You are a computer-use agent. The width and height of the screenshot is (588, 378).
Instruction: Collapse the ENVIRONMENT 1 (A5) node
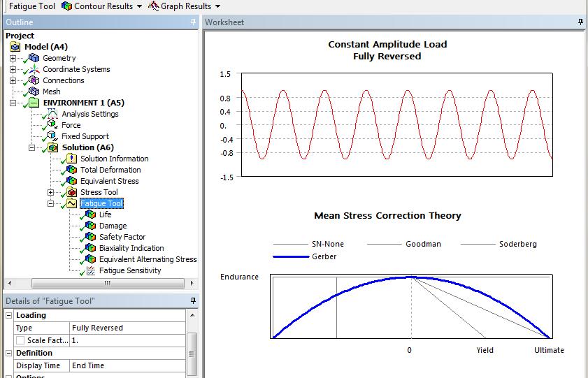coord(13,103)
